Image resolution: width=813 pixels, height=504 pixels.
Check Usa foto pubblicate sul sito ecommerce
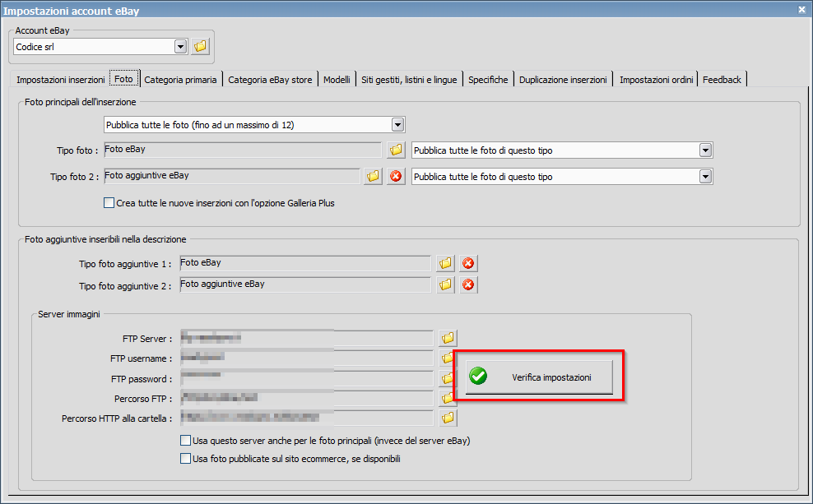point(185,459)
